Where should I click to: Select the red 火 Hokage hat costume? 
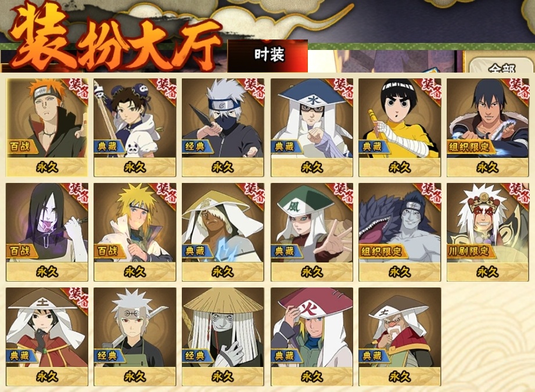(311, 337)
